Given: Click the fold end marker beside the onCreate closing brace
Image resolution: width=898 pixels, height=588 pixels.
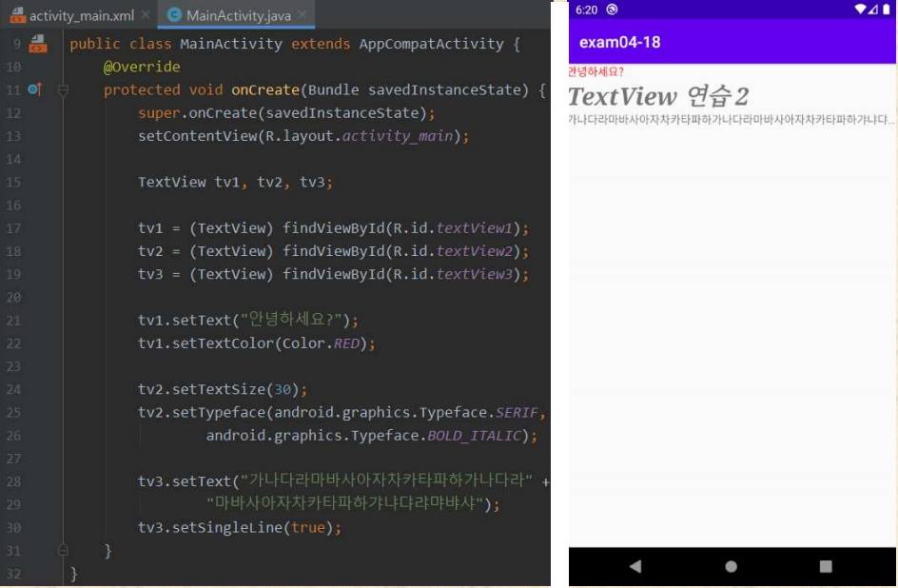Looking at the screenshot, I should [63, 550].
